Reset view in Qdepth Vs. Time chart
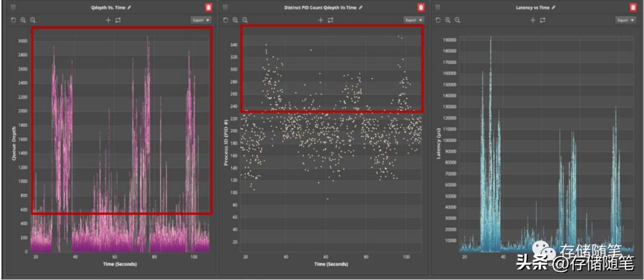 (x=14, y=20)
